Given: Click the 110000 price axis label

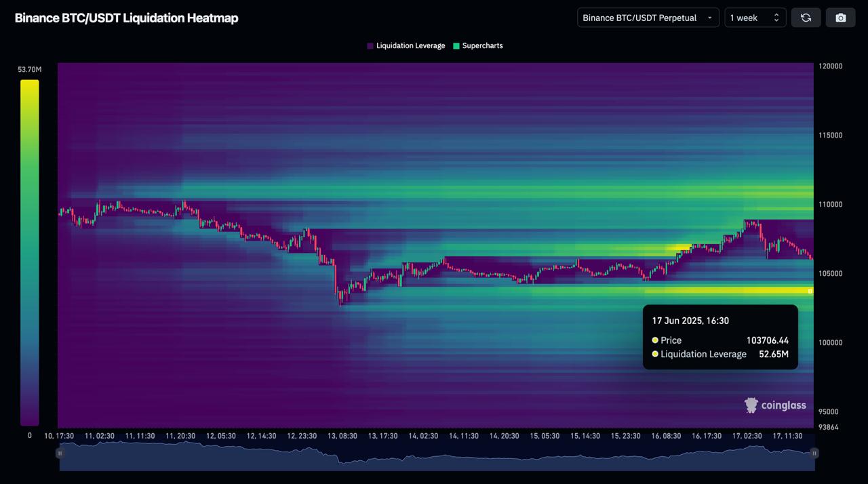Looking at the screenshot, I should coord(831,205).
